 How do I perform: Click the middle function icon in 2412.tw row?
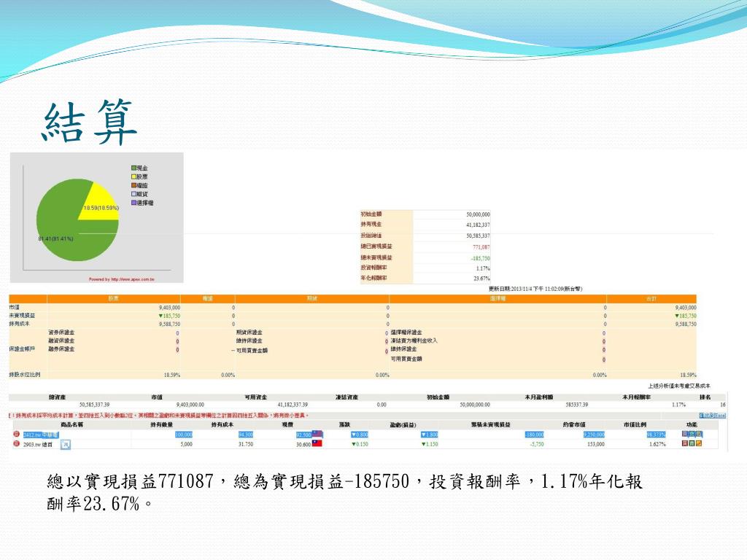tap(692, 434)
